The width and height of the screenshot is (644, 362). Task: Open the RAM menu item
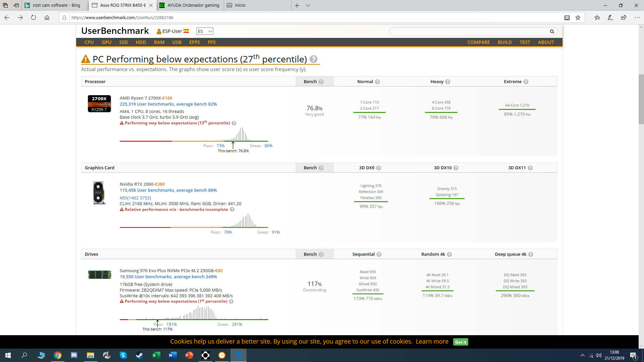coord(159,43)
